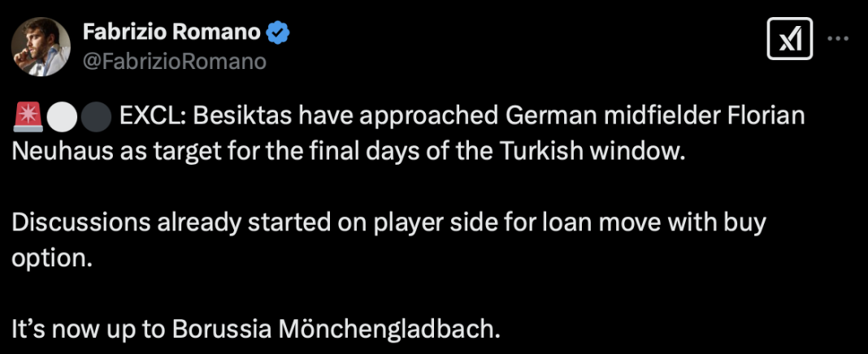Screen dimensions: 868x354
Task: Click the blue verified badge
Action: (x=278, y=34)
